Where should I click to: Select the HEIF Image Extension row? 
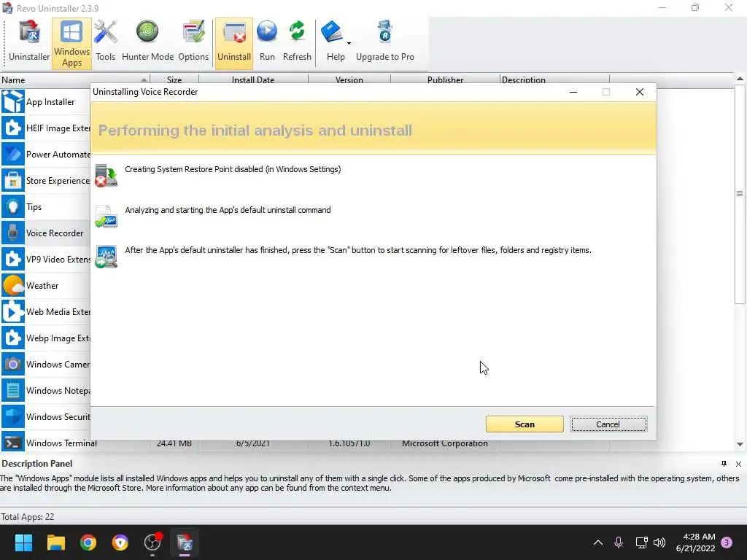[46, 128]
